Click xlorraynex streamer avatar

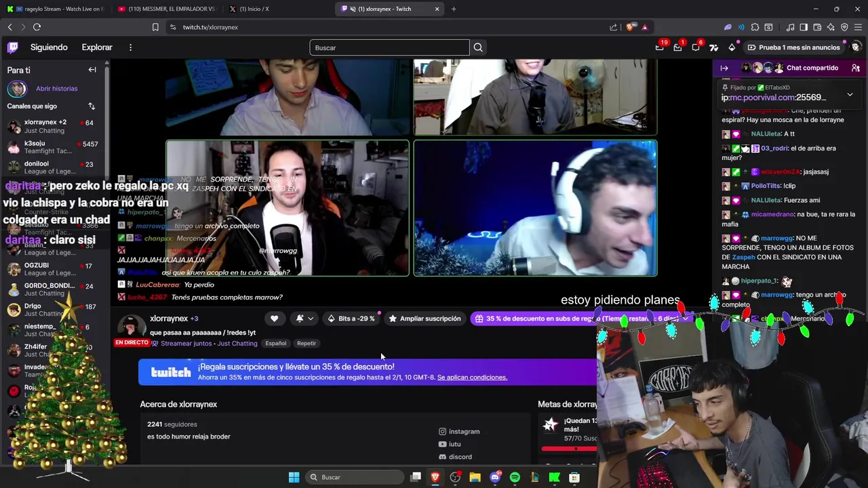pos(132,327)
